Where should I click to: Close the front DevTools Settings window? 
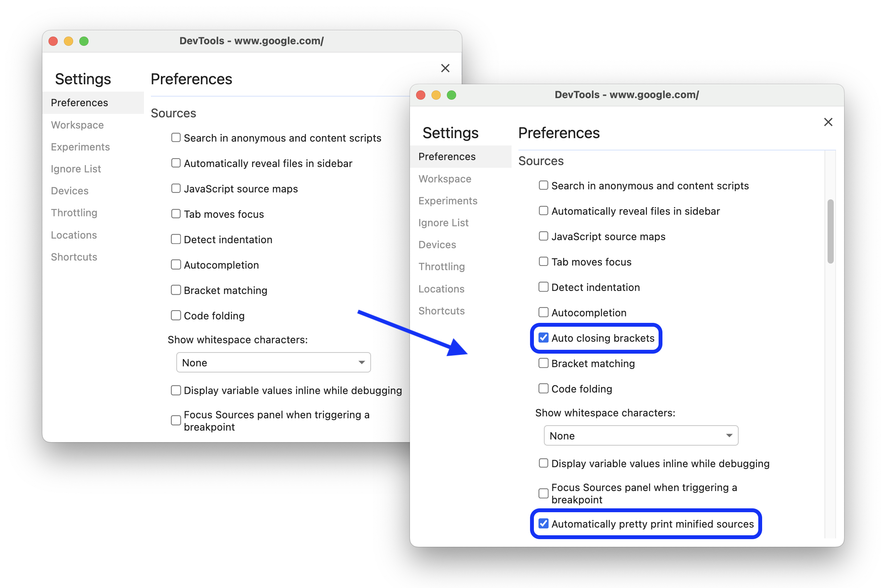point(828,122)
